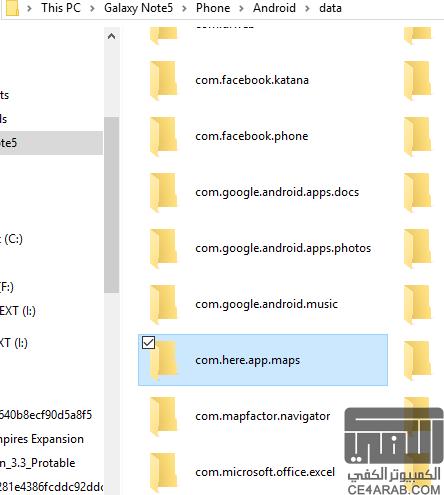The height and width of the screenshot is (495, 444).
Task: Select the com.google.android.apps.docs name
Action: click(x=277, y=192)
